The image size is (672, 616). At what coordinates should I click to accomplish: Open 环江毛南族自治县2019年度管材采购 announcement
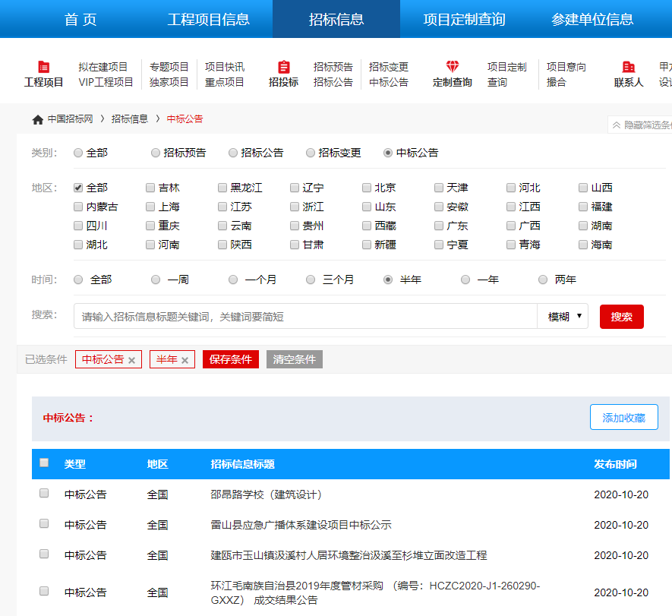tap(375, 593)
